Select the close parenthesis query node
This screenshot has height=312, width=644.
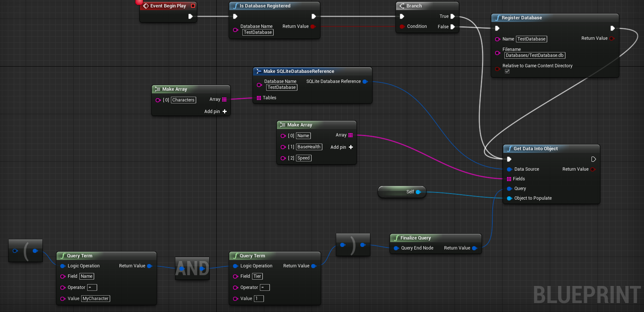353,245
